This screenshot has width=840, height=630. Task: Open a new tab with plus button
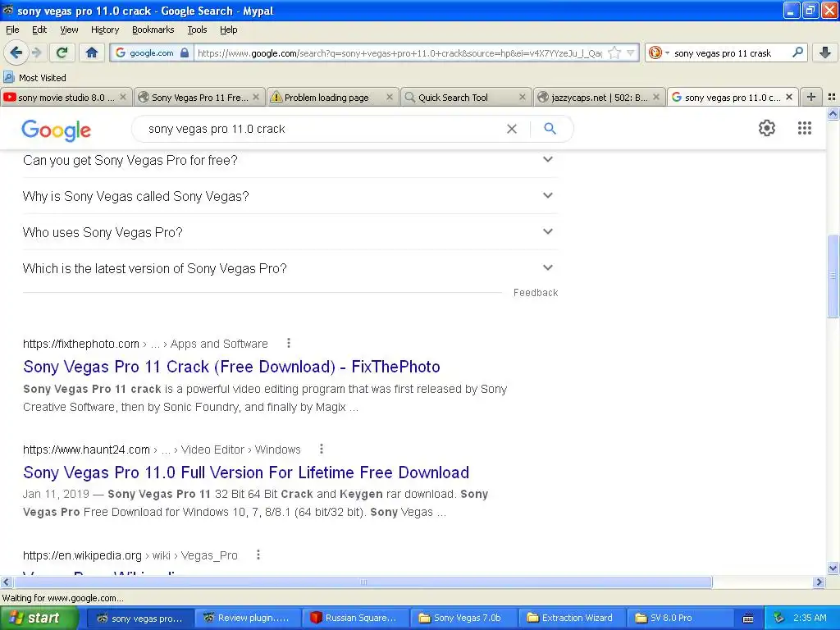811,97
